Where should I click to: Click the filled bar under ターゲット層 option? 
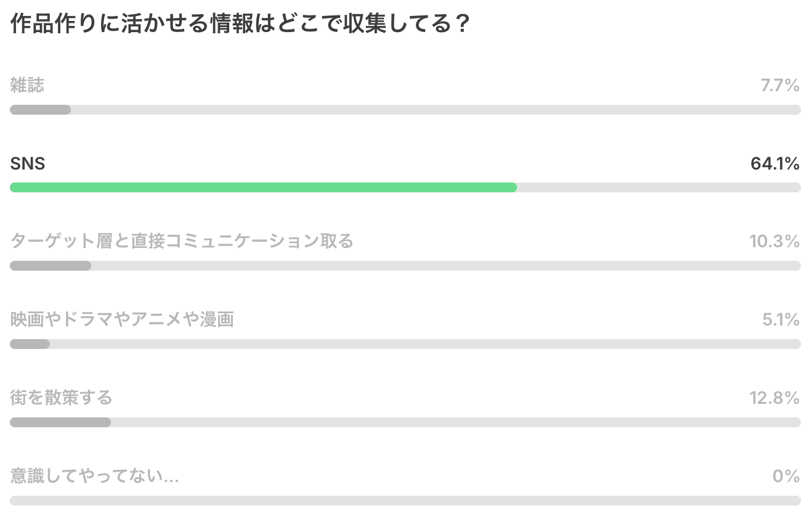(51, 266)
